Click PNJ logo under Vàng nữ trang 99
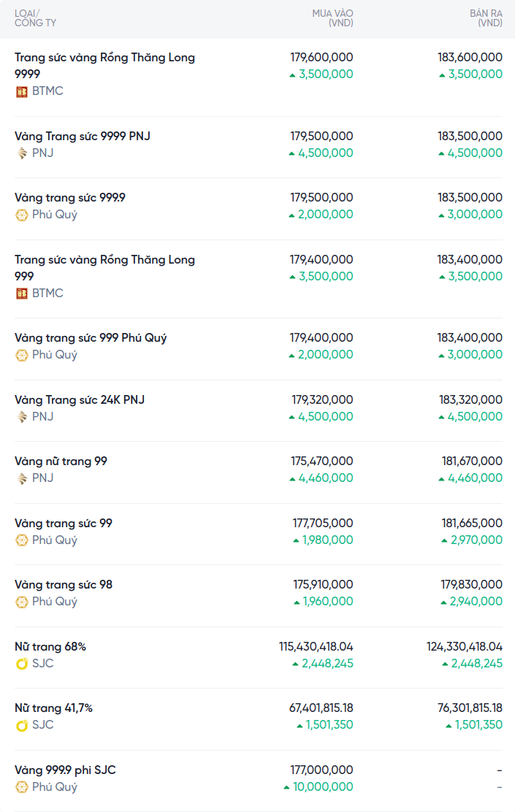515x812 pixels. [22, 478]
